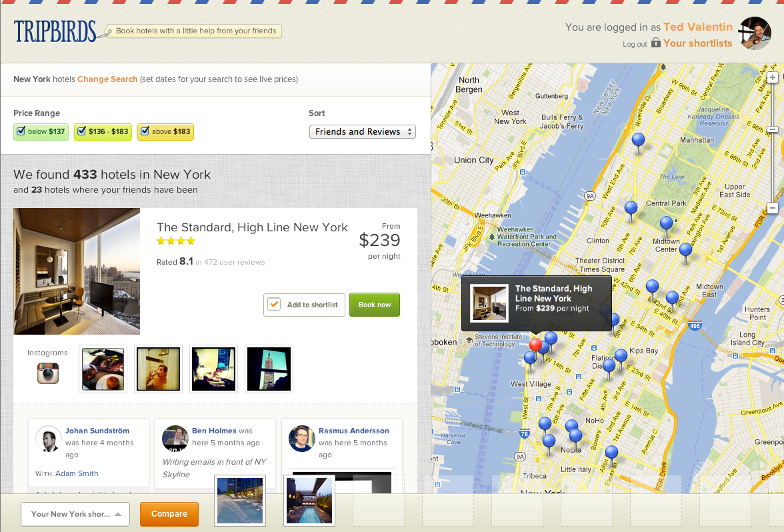
Task: Open Rasmus Andersson profile link
Action: [353, 431]
